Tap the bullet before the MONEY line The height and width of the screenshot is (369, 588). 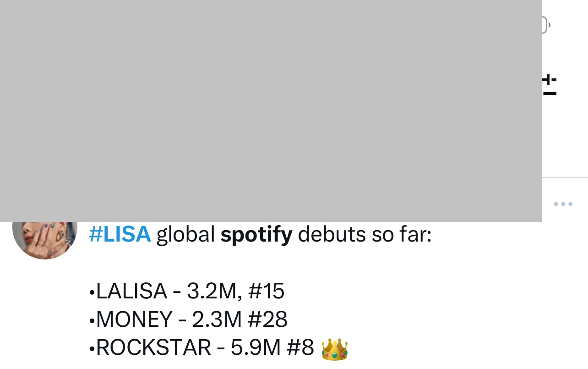(x=92, y=320)
